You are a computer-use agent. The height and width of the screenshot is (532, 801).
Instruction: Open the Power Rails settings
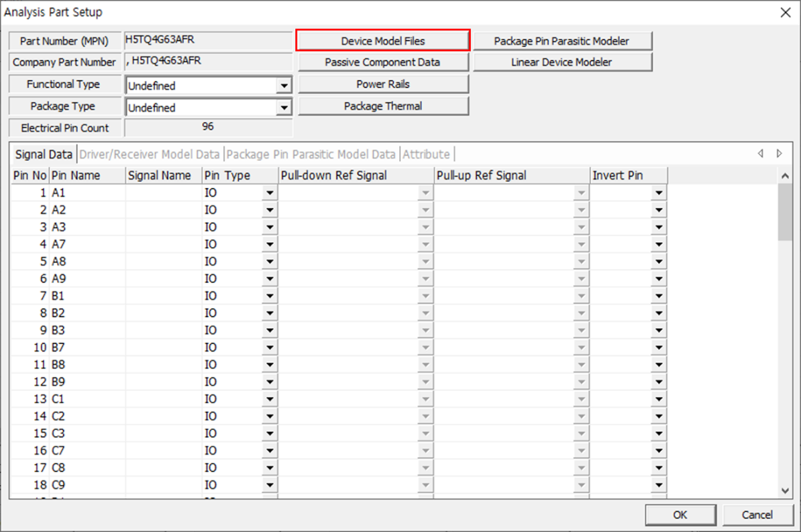(x=382, y=85)
